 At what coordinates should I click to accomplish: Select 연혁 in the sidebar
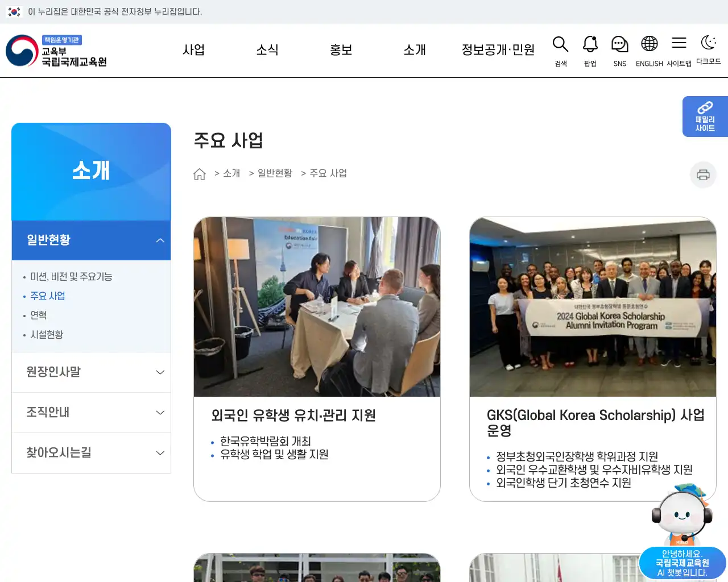38,315
